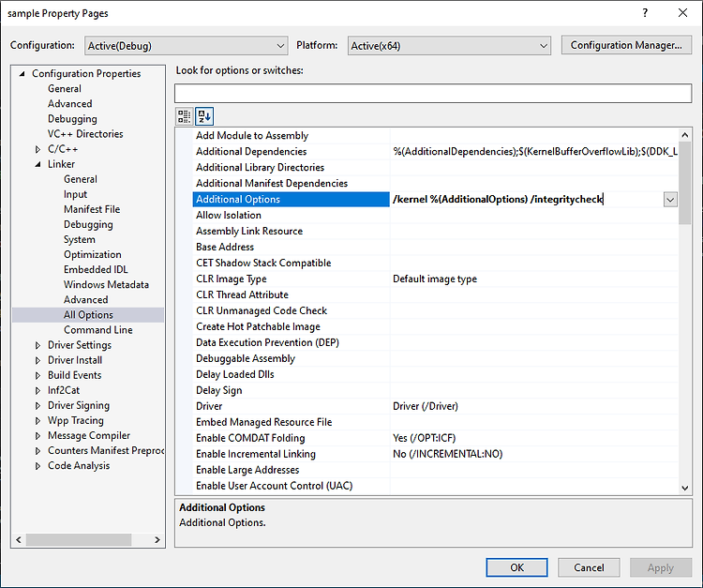The height and width of the screenshot is (588, 703).
Task: Expand Driver Settings node
Action: tap(37, 345)
